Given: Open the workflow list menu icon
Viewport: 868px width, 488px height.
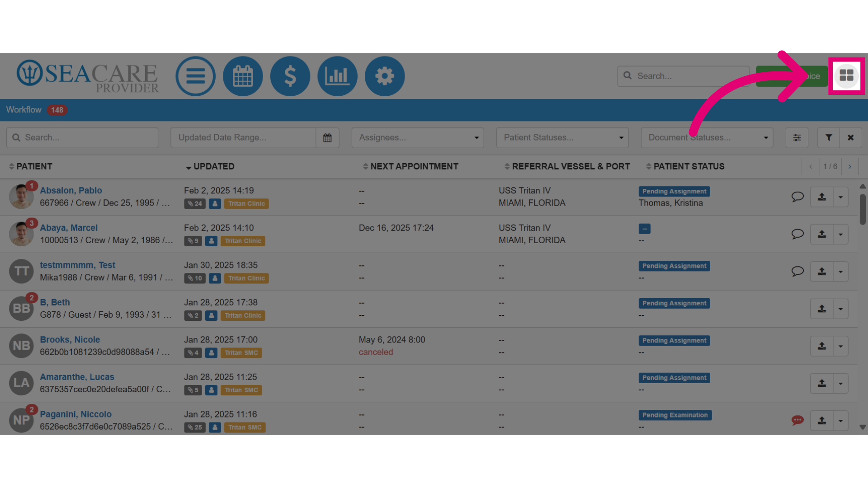Looking at the screenshot, I should click(195, 76).
